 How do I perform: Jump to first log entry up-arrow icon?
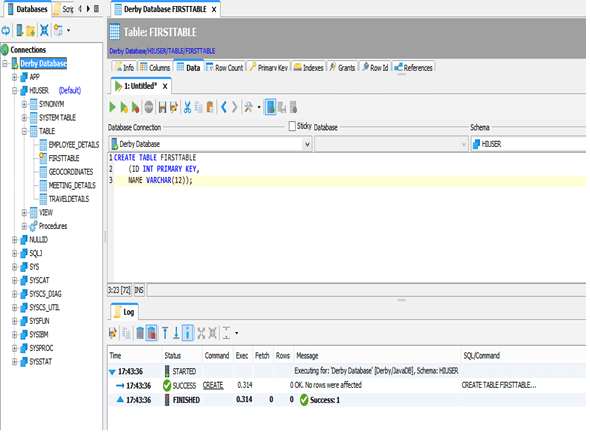165,333
